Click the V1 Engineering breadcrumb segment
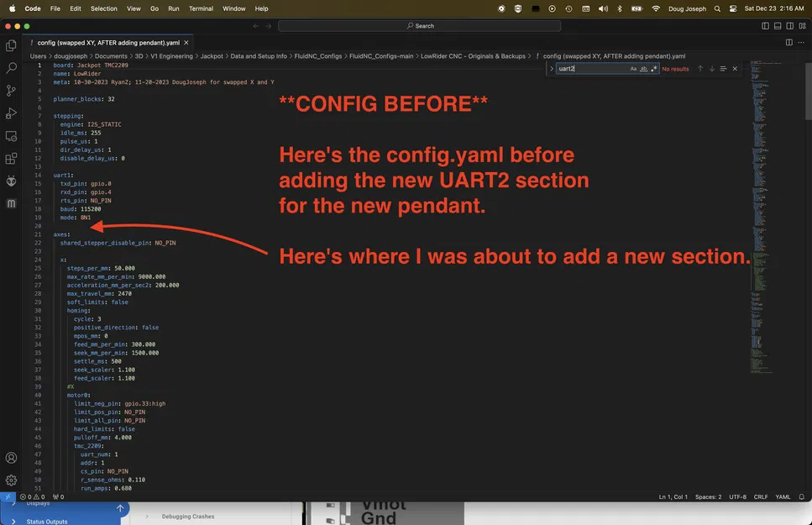The height and width of the screenshot is (525, 812). [171, 56]
